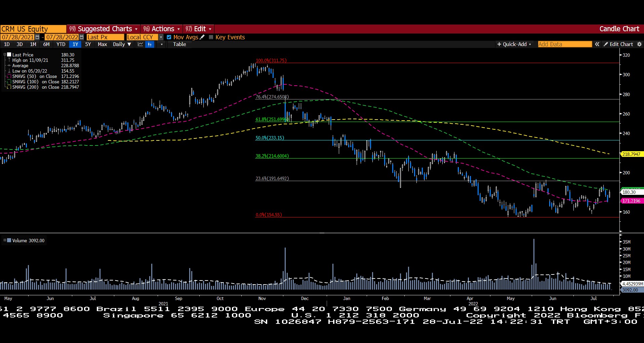Open the Suggested Charts dropdown
644x343 pixels.
(x=104, y=29)
